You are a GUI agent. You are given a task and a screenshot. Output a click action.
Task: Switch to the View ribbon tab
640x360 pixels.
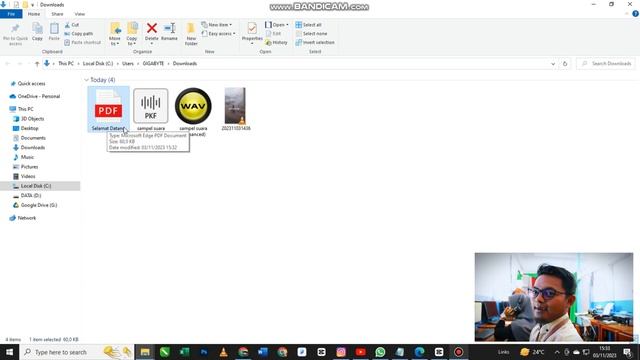tap(80, 14)
